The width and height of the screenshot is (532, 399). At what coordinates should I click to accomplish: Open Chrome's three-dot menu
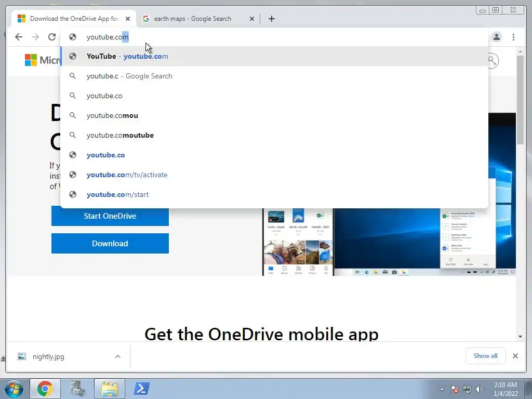tap(513, 37)
